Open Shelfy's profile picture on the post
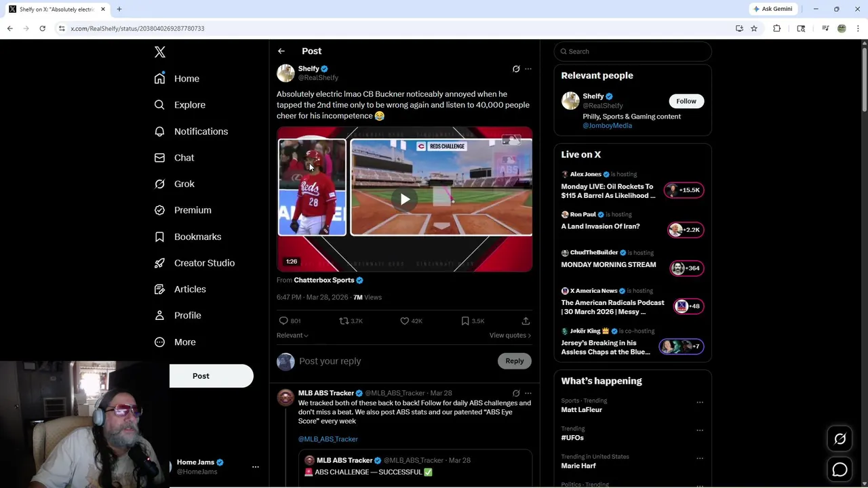The image size is (868, 488). point(285,73)
